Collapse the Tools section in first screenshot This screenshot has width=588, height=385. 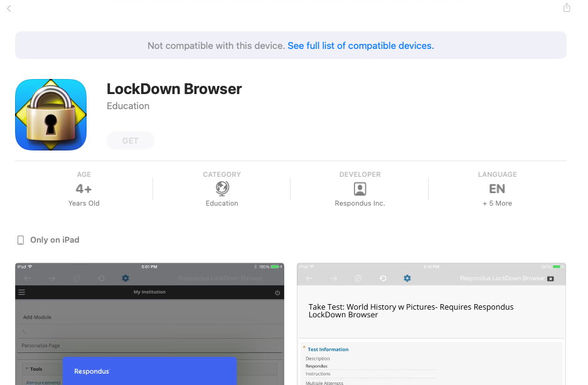coord(27,369)
